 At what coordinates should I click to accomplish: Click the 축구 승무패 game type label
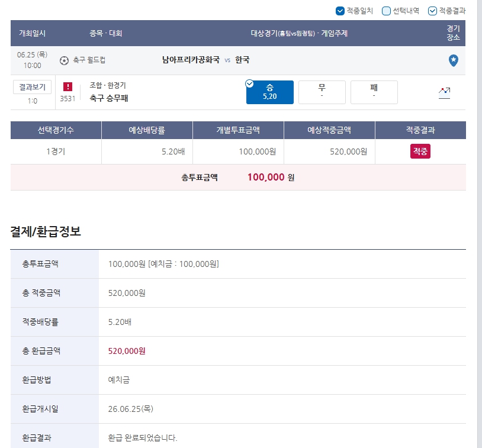tap(109, 98)
